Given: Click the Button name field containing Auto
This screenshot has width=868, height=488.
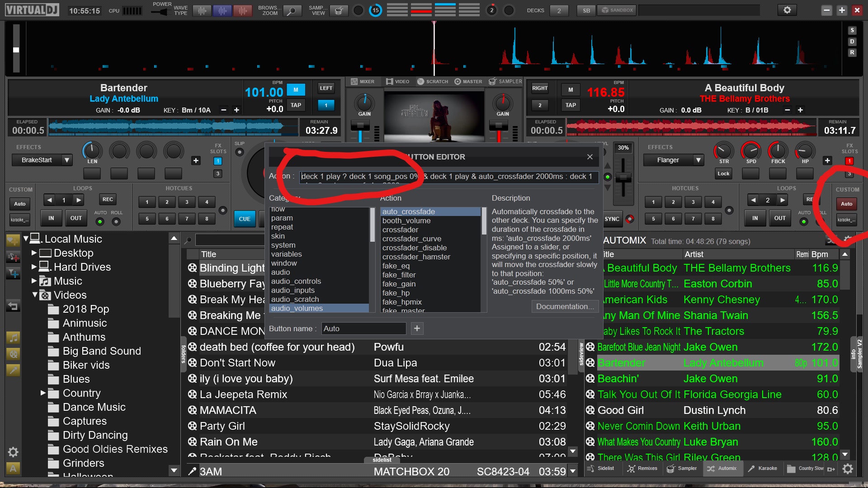Looking at the screenshot, I should 363,328.
